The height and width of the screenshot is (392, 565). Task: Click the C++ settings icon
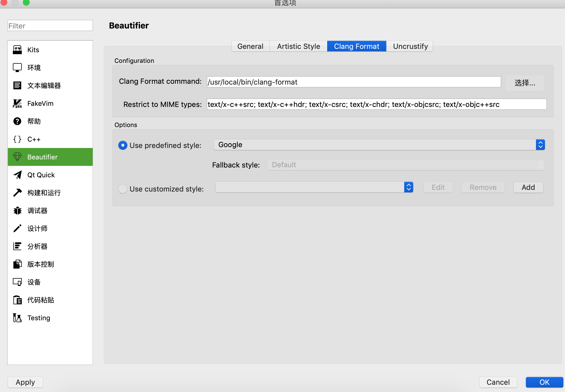click(17, 139)
